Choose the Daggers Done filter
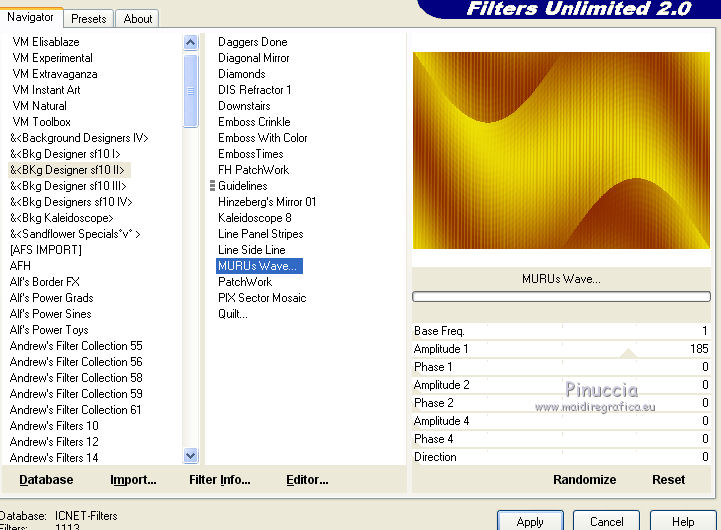The height and width of the screenshot is (530, 721). [x=252, y=42]
